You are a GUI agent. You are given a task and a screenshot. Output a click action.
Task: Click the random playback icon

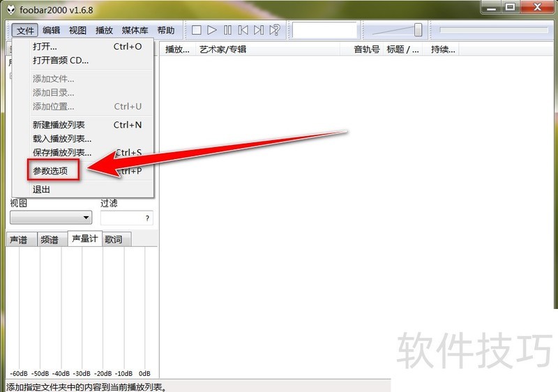[274, 30]
